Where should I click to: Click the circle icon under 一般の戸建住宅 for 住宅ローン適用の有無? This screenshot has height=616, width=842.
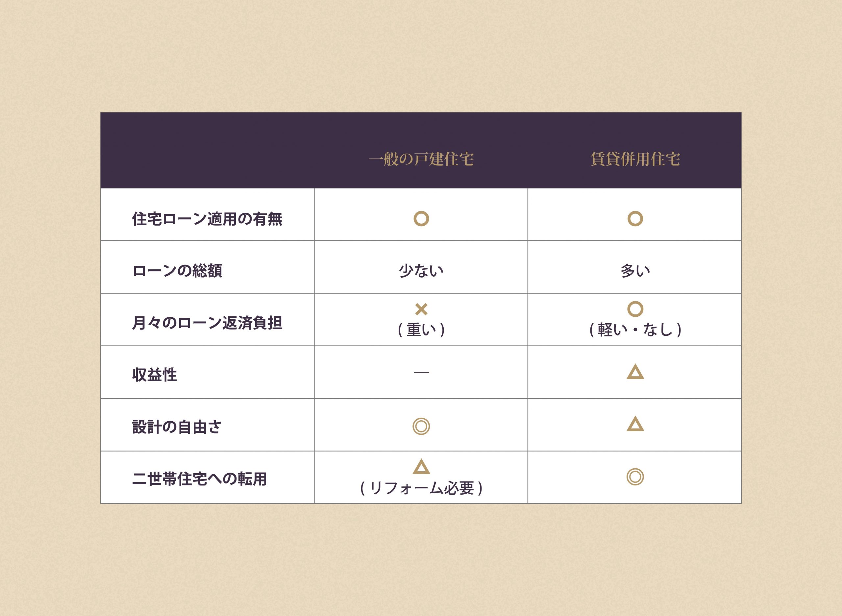(x=421, y=218)
